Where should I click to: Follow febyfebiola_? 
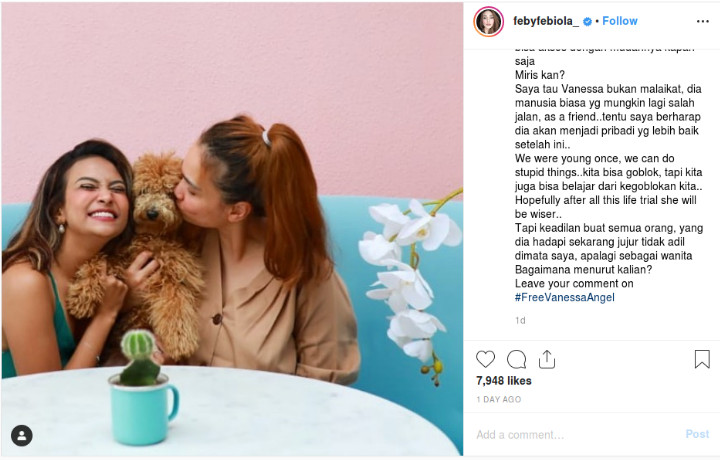(620, 21)
